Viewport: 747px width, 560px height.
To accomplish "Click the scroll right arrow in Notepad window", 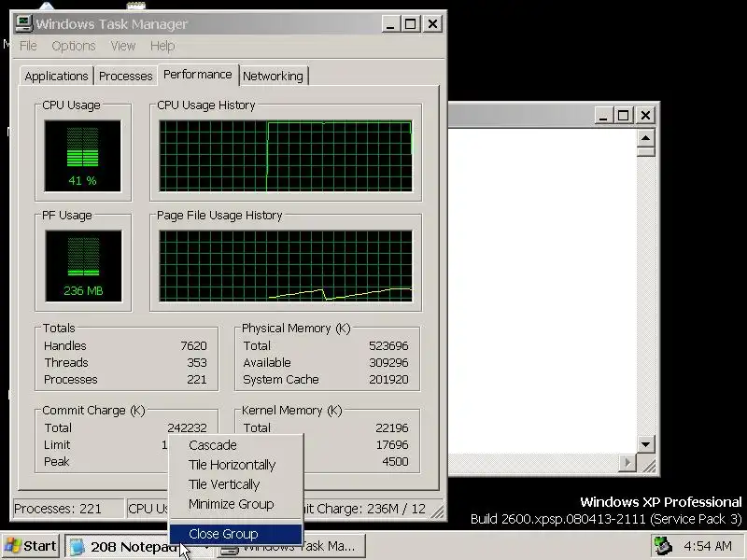I will coord(627,462).
